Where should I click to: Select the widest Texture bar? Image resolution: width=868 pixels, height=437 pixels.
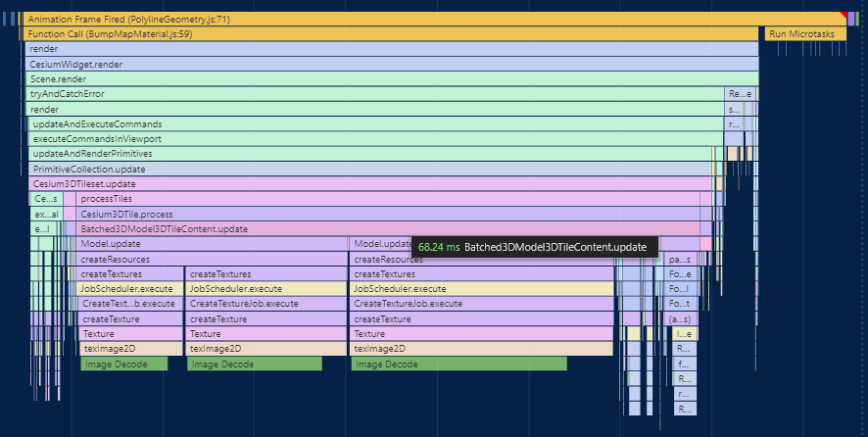pyautogui.click(x=481, y=334)
